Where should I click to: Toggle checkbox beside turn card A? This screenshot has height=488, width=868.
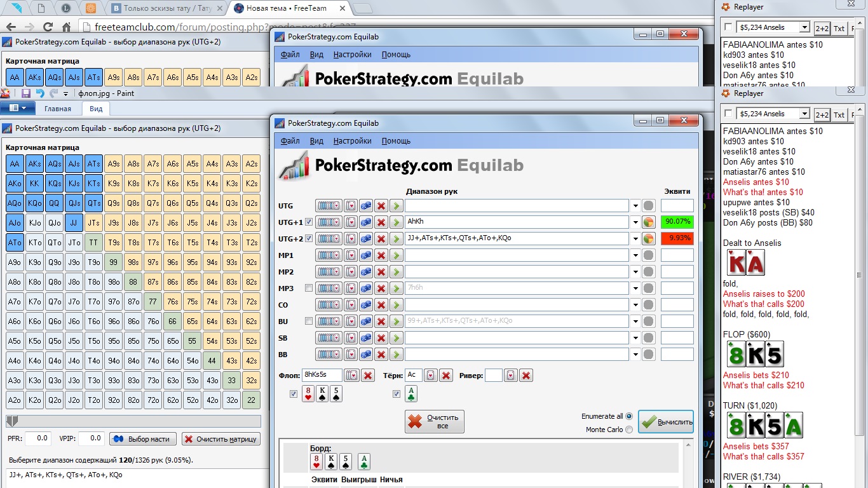pos(397,394)
